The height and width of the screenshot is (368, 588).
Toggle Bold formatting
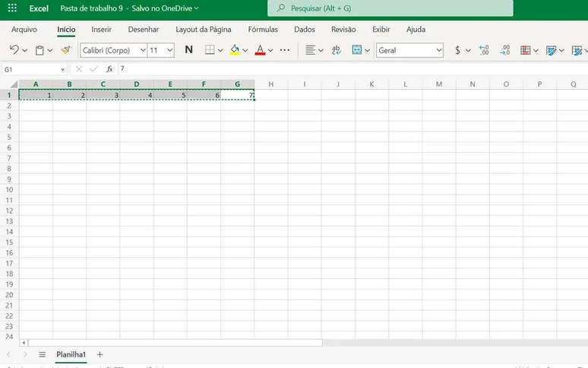pyautogui.click(x=189, y=50)
